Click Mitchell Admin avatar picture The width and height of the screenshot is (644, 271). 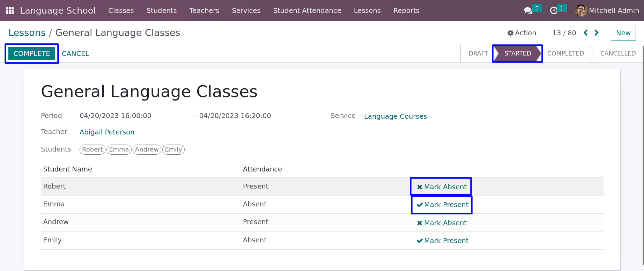click(x=581, y=10)
